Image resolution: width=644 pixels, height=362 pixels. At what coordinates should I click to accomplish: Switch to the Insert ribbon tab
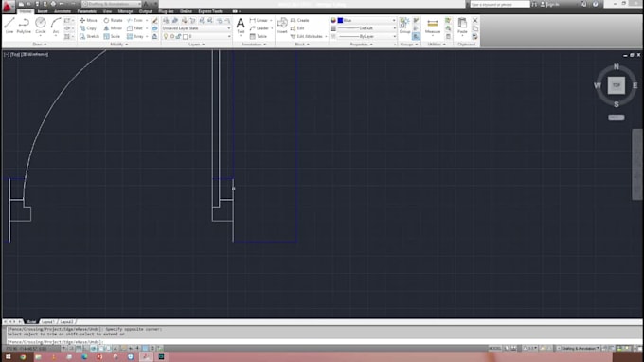pyautogui.click(x=43, y=11)
